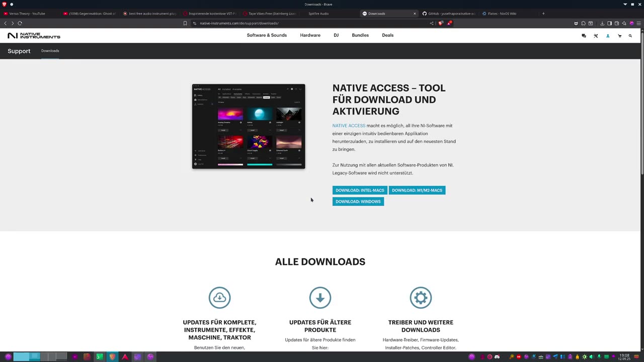Open the site search magnifier icon
Image resolution: width=644 pixels, height=362 pixels.
[630, 36]
